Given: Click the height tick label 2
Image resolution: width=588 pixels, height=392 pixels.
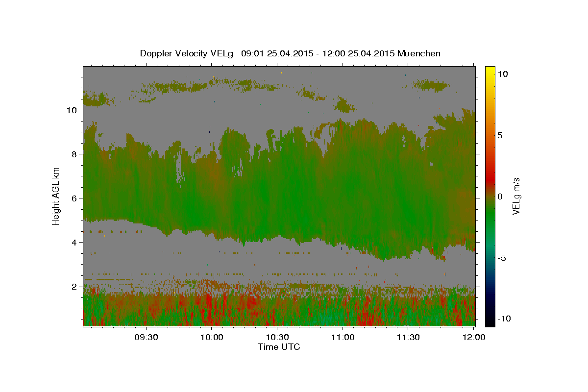Looking at the screenshot, I should pyautogui.click(x=74, y=287).
